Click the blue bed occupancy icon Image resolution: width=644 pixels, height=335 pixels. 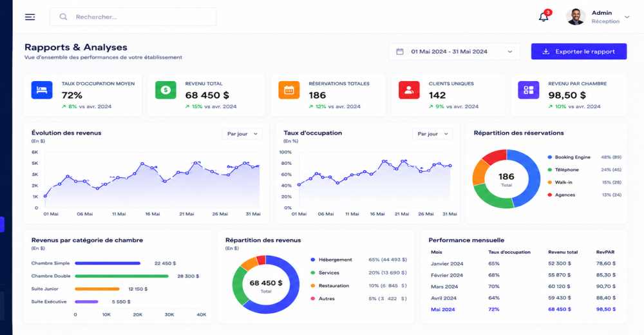42,90
